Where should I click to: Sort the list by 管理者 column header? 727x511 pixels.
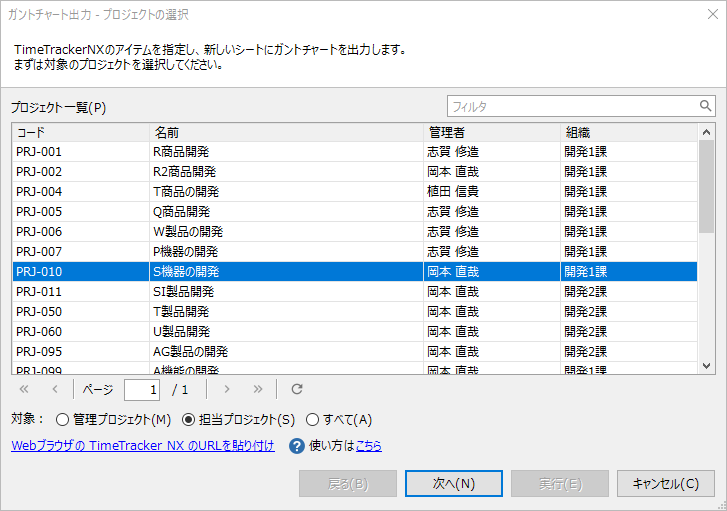[x=490, y=132]
